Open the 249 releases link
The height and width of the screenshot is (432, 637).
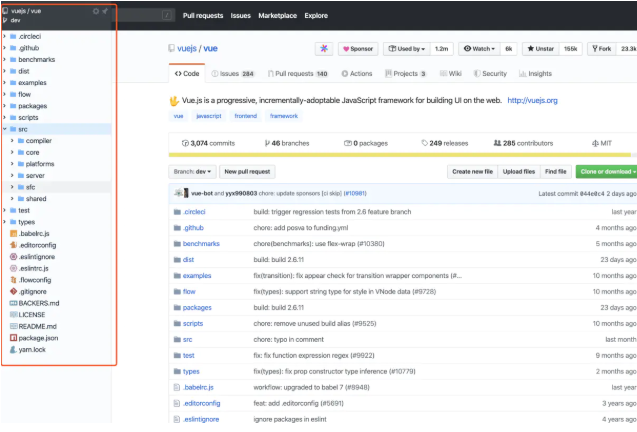click(x=444, y=143)
